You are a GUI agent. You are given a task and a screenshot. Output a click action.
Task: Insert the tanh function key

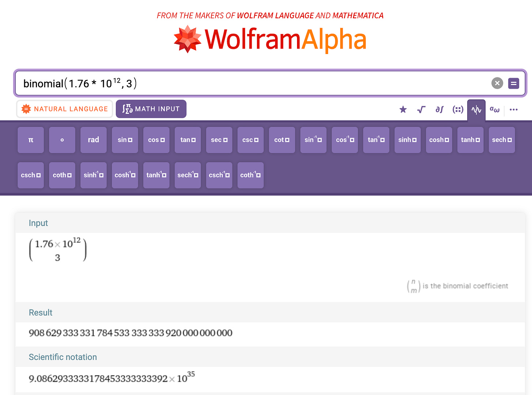471,140
